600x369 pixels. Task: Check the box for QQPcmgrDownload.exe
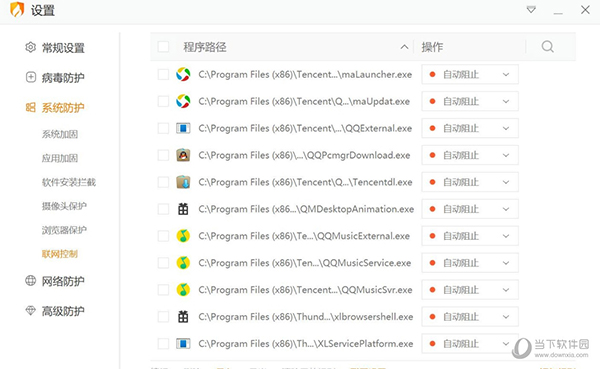[x=163, y=155]
